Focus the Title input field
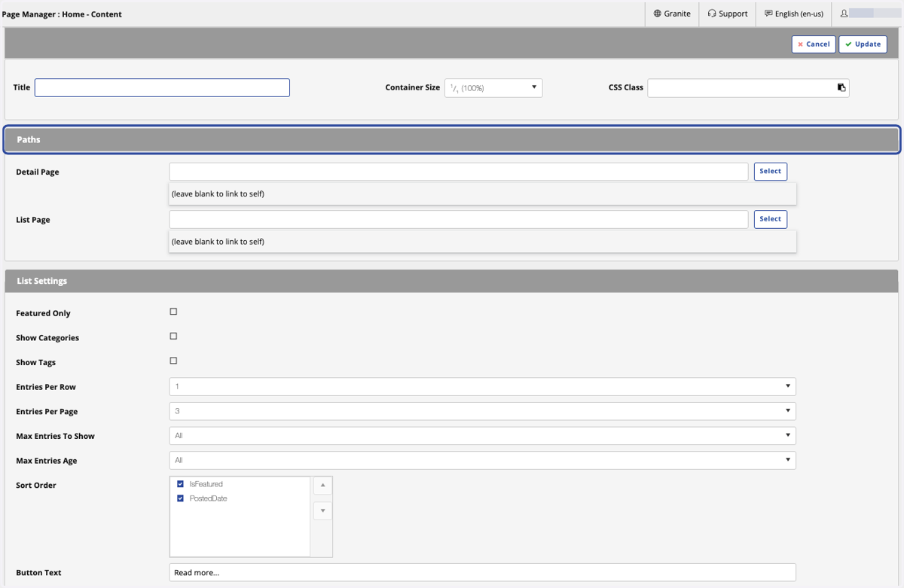 162,88
